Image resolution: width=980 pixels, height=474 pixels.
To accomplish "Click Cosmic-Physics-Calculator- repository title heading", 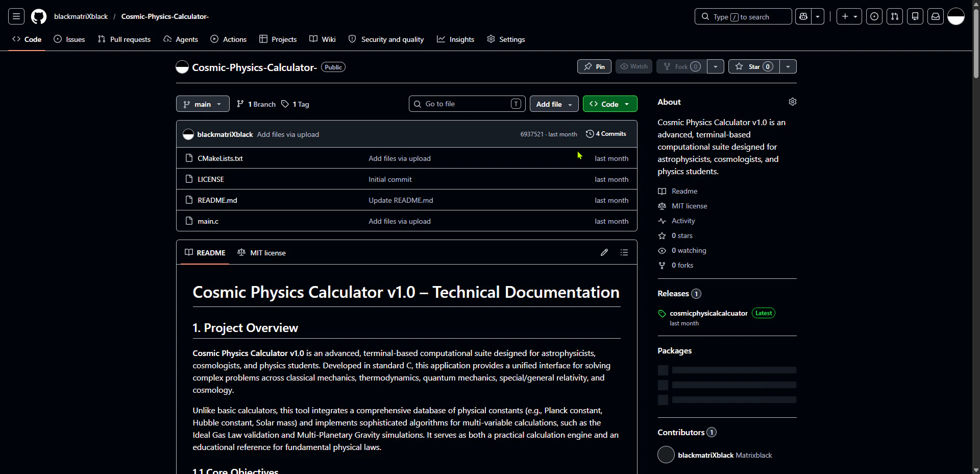I will pos(254,67).
